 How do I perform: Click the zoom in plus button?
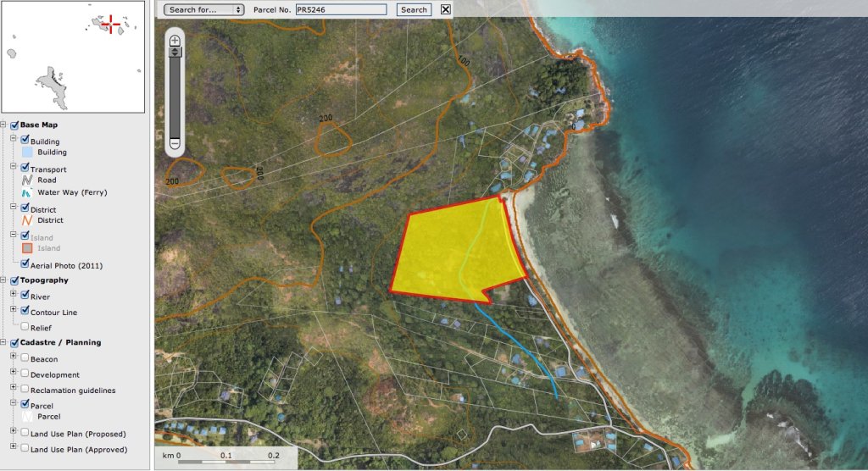[175, 40]
